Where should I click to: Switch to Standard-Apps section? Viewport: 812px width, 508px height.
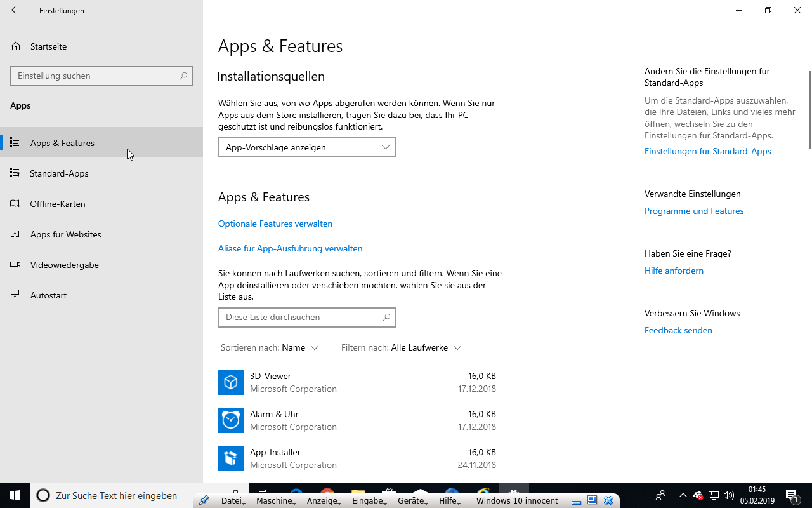click(x=59, y=173)
